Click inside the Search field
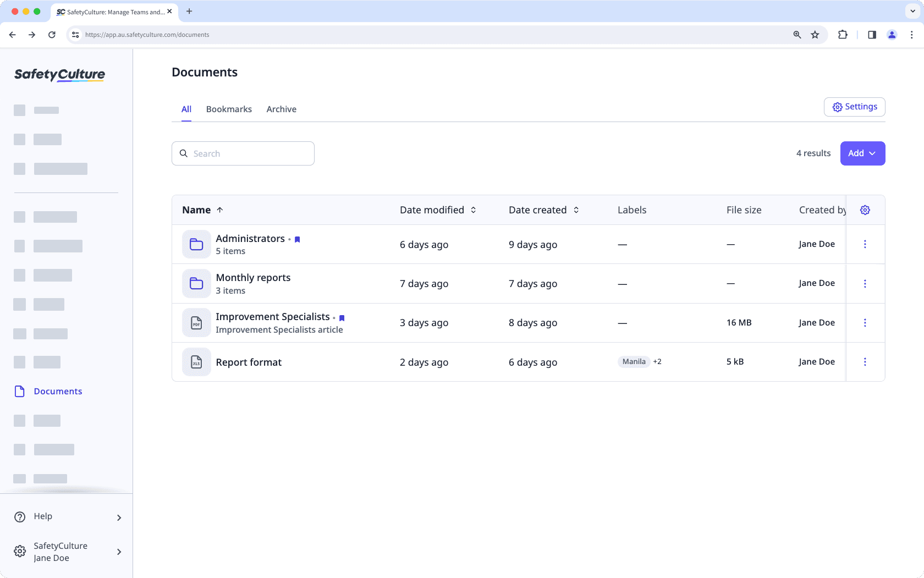The height and width of the screenshot is (578, 924). coord(243,153)
